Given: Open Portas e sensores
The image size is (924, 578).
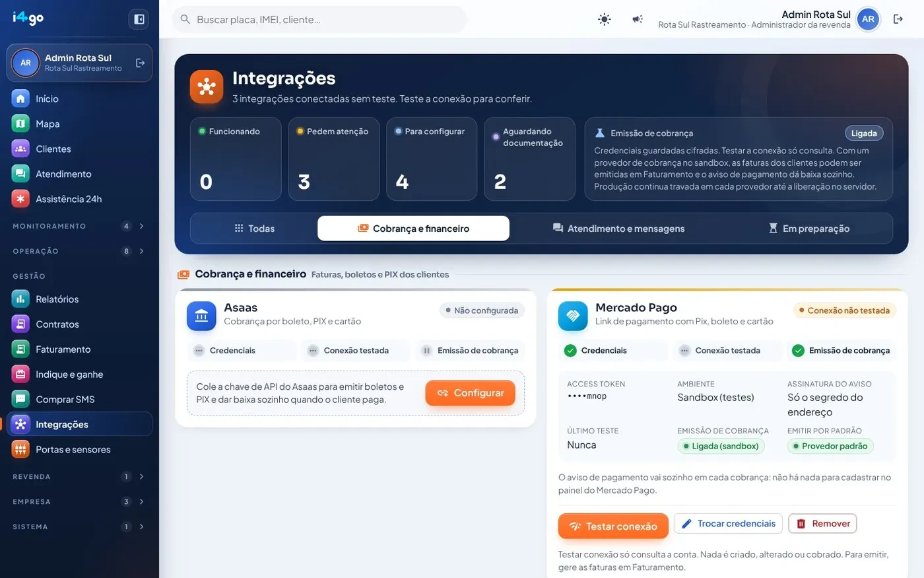Looking at the screenshot, I should [x=80, y=450].
